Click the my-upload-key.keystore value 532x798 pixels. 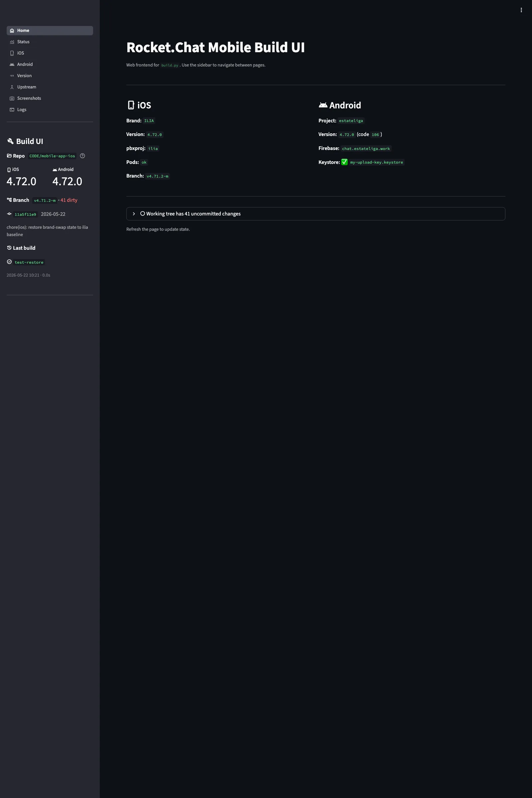pyautogui.click(x=377, y=163)
